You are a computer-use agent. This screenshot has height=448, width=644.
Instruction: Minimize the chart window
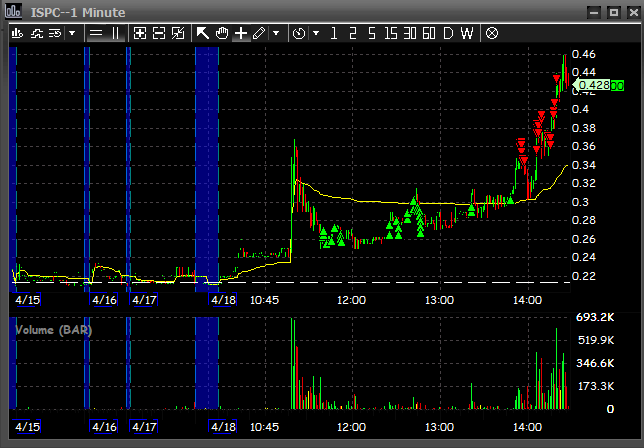click(x=594, y=12)
